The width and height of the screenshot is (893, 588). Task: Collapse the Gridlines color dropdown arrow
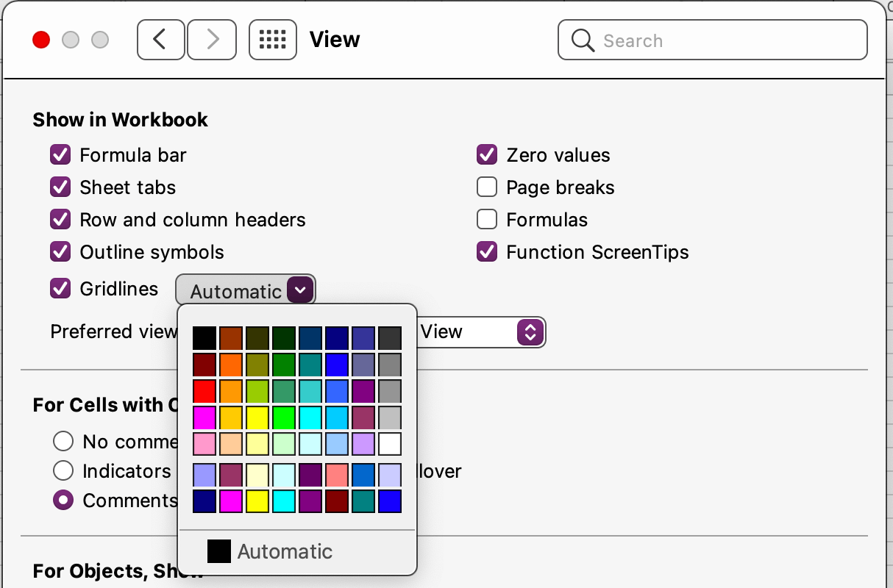300,290
